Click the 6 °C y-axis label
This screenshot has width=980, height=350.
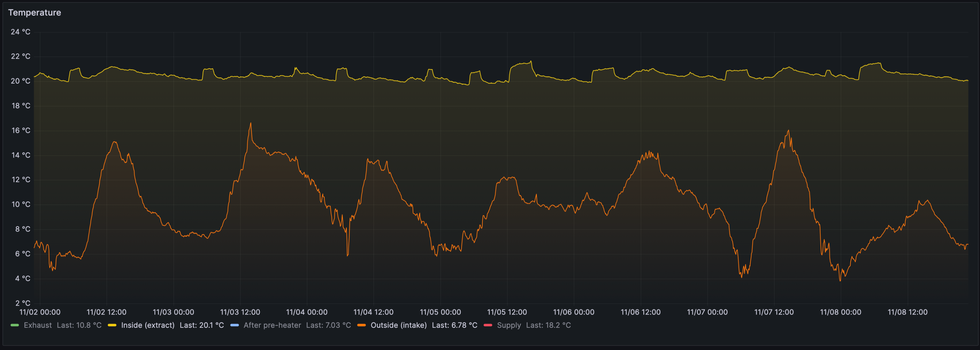tap(22, 254)
